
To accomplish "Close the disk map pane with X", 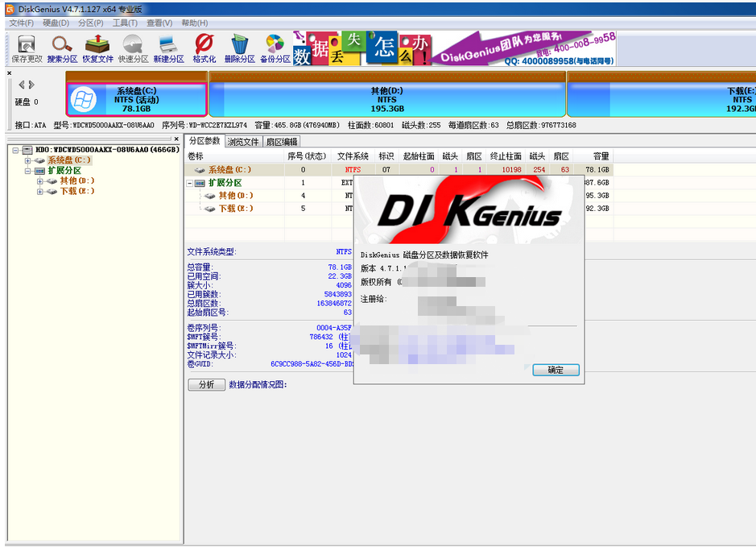I will click(x=9, y=73).
